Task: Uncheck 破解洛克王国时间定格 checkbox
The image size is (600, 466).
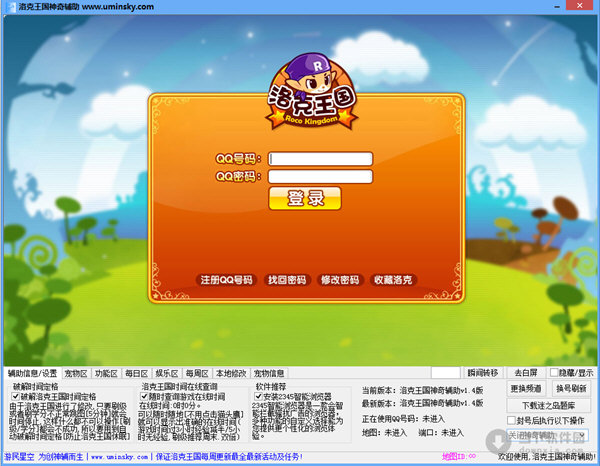Action: coord(16,396)
